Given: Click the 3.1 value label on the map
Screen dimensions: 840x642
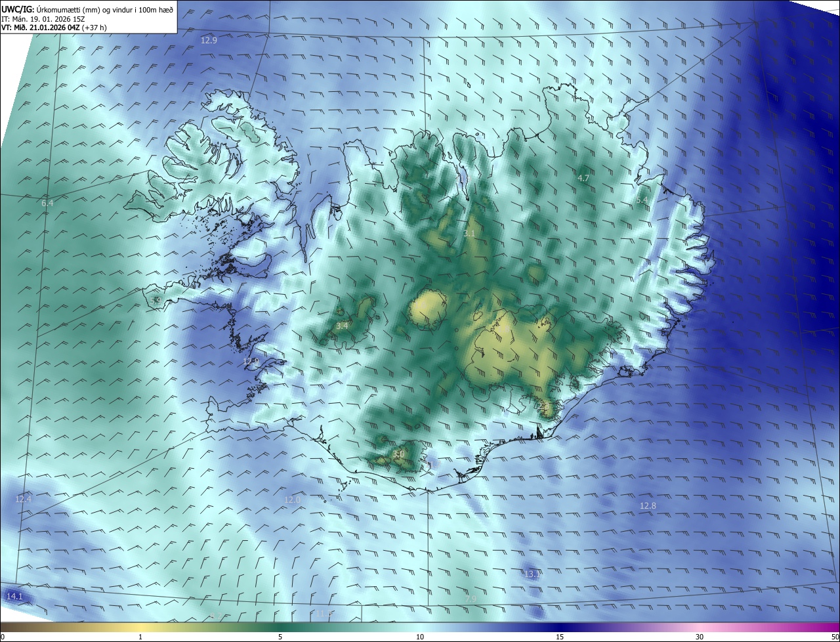Looking at the screenshot, I should (469, 233).
